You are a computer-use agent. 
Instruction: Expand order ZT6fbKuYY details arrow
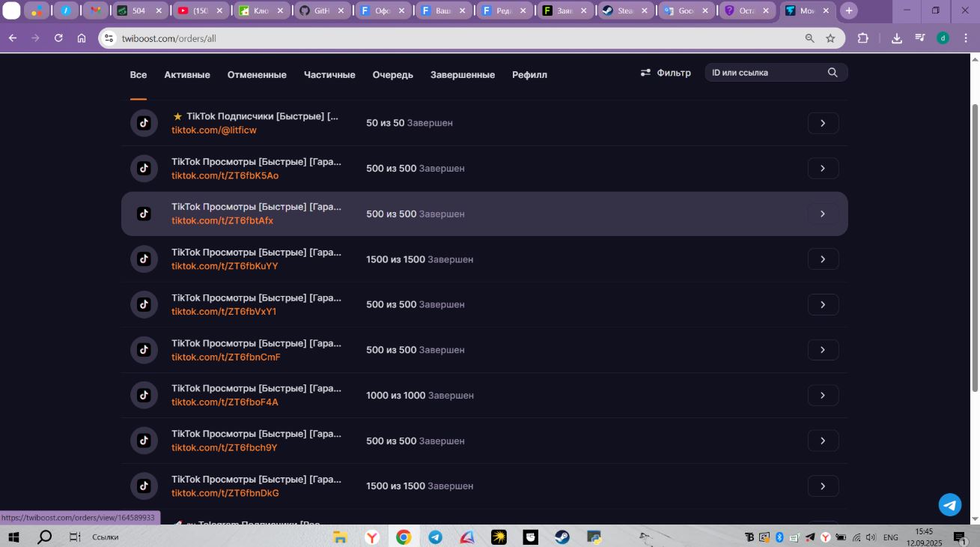click(x=823, y=259)
